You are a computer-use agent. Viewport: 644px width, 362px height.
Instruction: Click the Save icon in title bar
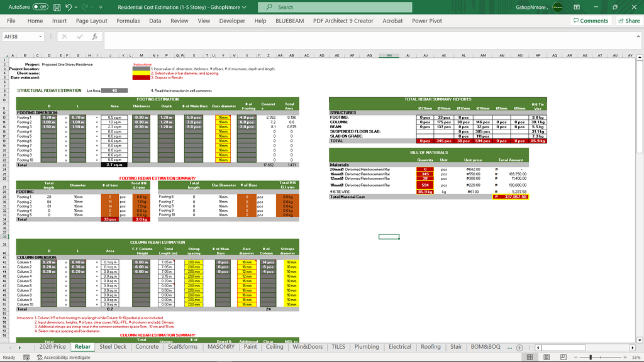click(57, 8)
